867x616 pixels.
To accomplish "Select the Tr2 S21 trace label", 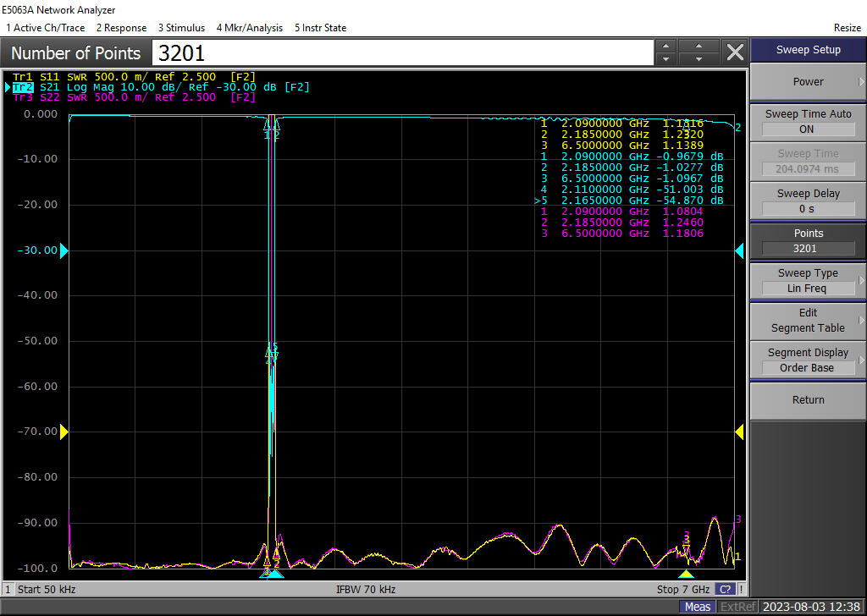I will pos(23,87).
